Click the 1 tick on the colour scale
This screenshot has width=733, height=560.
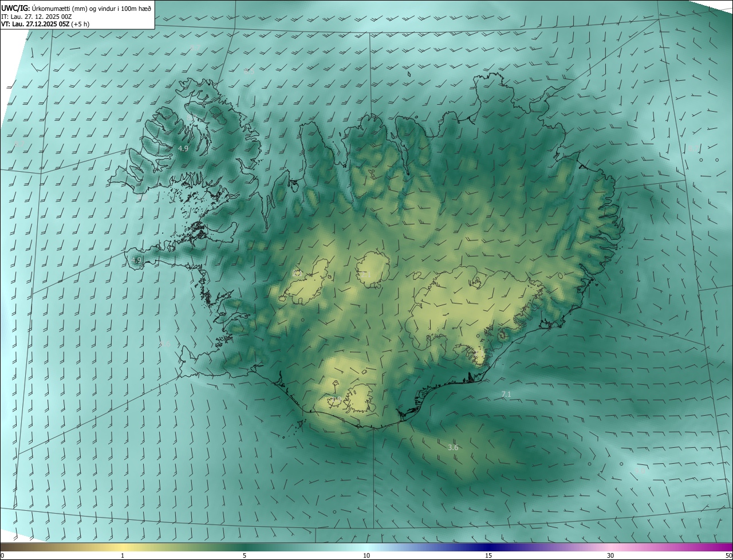click(x=123, y=555)
